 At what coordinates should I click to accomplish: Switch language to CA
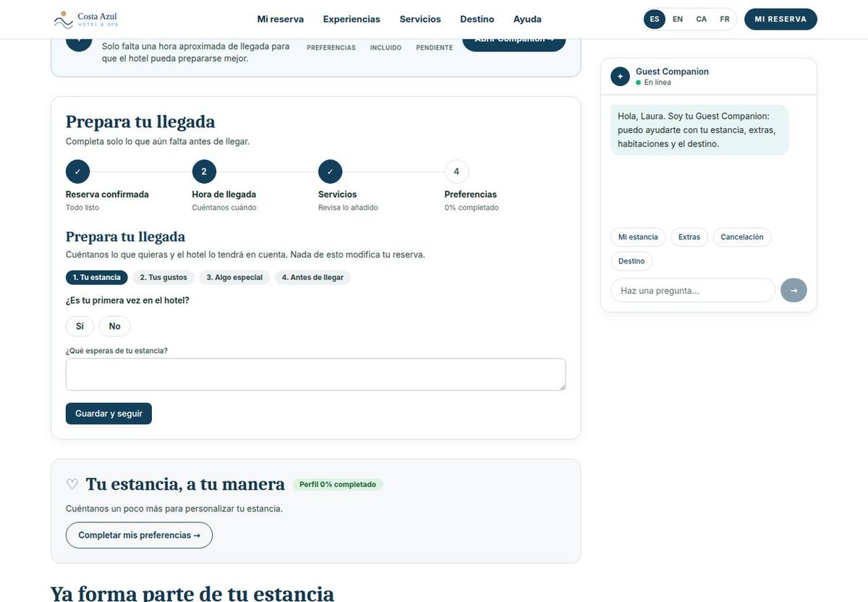pos(702,20)
